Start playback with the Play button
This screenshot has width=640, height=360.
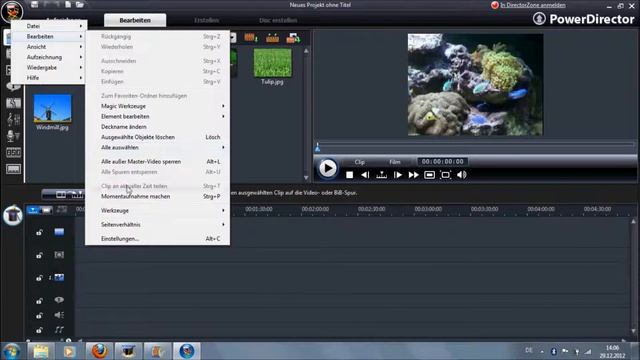[328, 168]
